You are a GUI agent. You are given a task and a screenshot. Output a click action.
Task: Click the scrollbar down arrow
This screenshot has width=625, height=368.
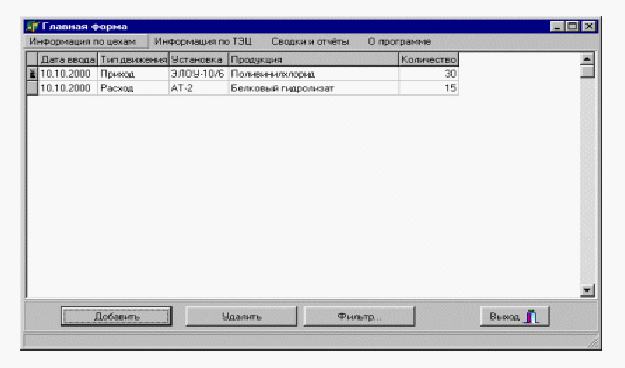point(587,290)
